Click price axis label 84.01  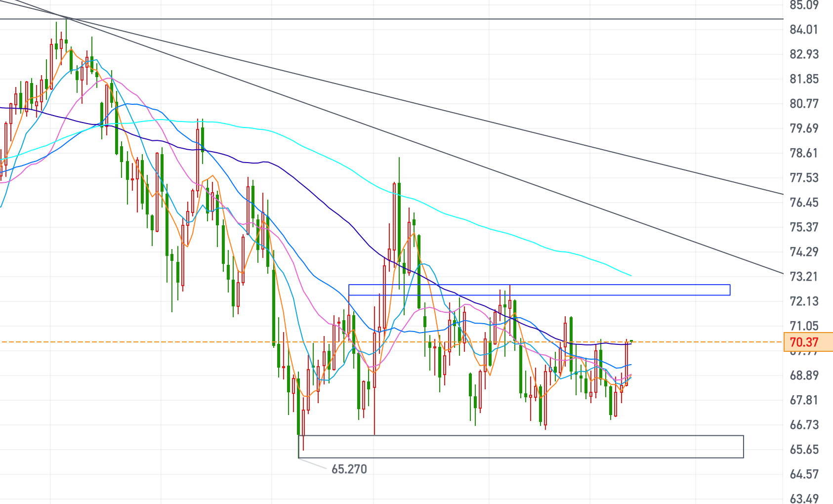pyautogui.click(x=804, y=30)
